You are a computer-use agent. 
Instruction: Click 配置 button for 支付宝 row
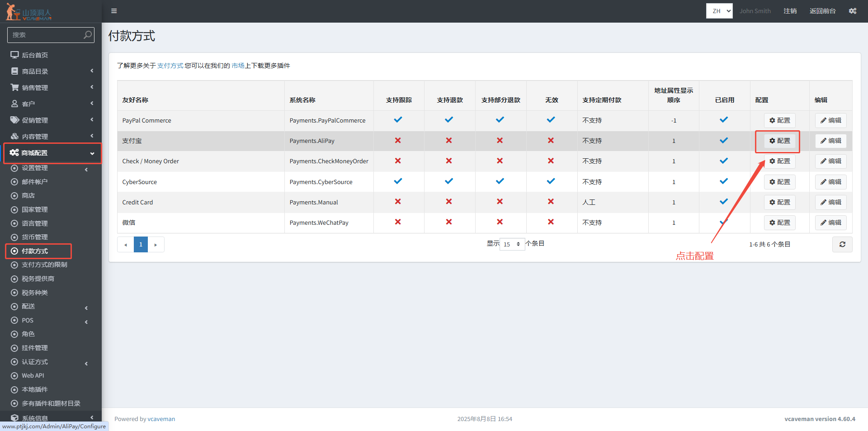(x=779, y=141)
